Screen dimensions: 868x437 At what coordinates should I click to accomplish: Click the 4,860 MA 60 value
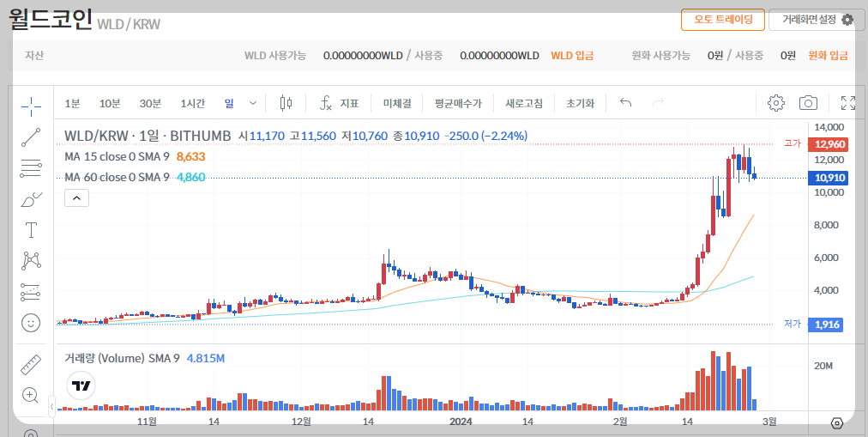tap(190, 177)
